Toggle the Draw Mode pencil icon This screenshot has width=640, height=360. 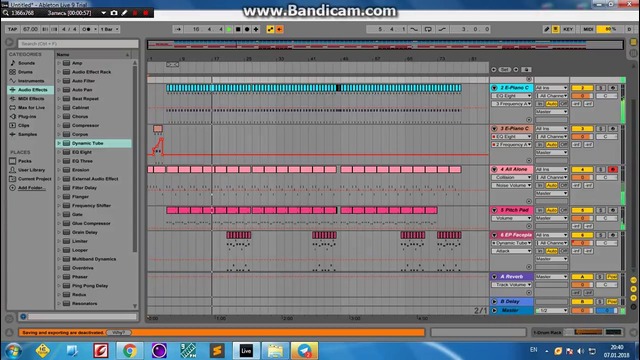pos(547,29)
